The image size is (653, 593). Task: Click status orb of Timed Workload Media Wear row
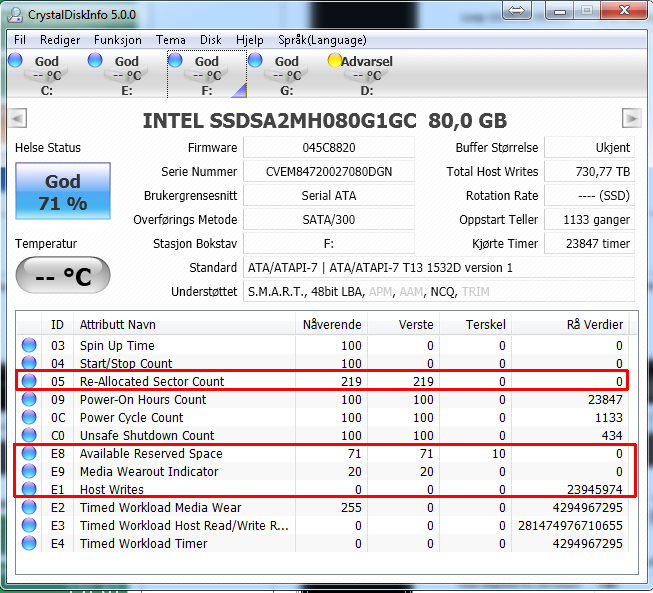[29, 507]
